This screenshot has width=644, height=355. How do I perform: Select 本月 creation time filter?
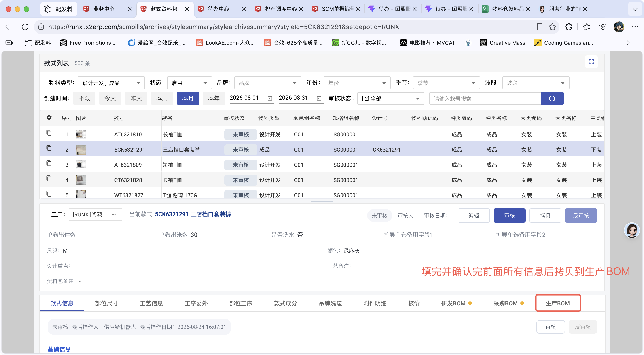(188, 99)
